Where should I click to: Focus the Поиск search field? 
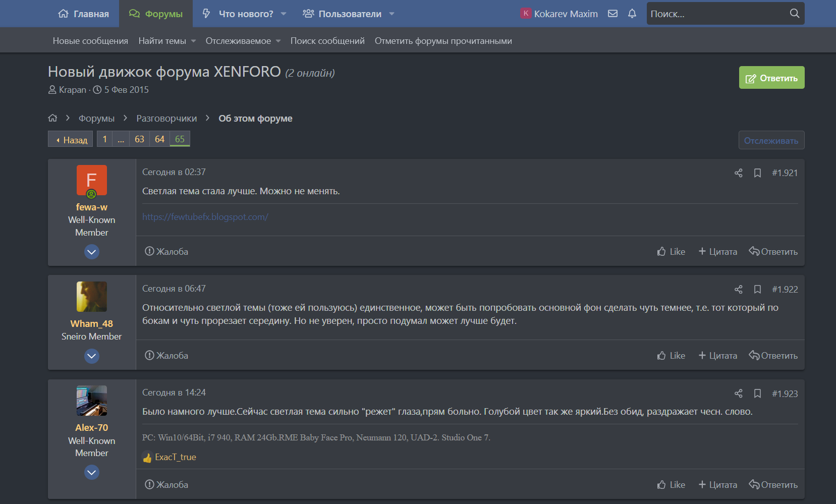(716, 14)
